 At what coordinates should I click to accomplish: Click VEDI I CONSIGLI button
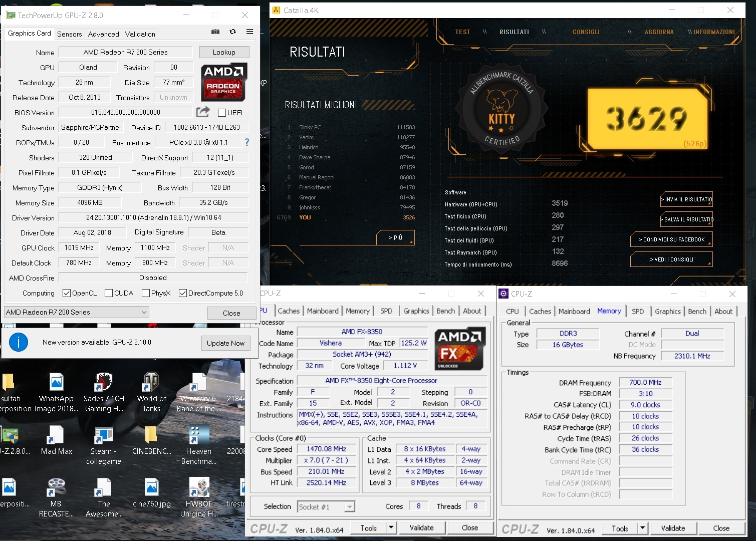[x=671, y=259]
